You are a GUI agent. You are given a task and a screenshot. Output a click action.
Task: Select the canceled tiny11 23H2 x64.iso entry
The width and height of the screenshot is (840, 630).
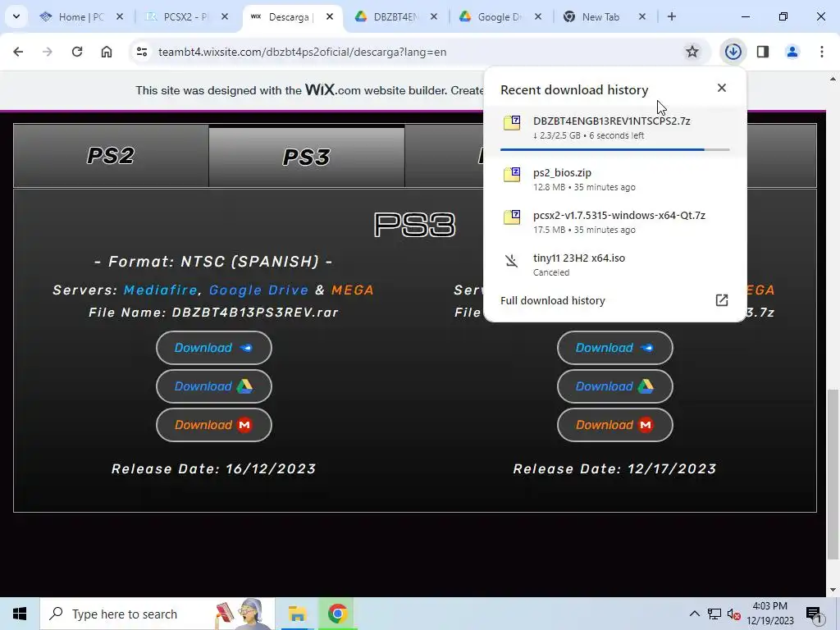614,265
